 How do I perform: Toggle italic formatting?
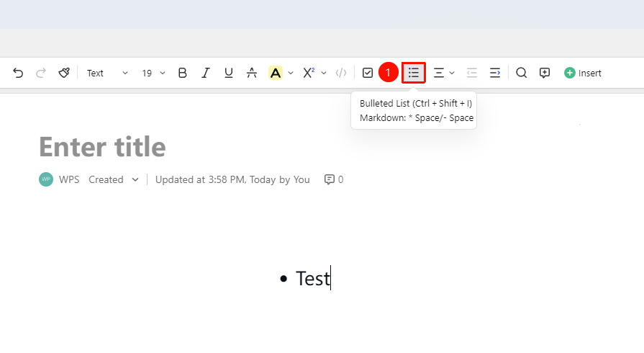(205, 73)
